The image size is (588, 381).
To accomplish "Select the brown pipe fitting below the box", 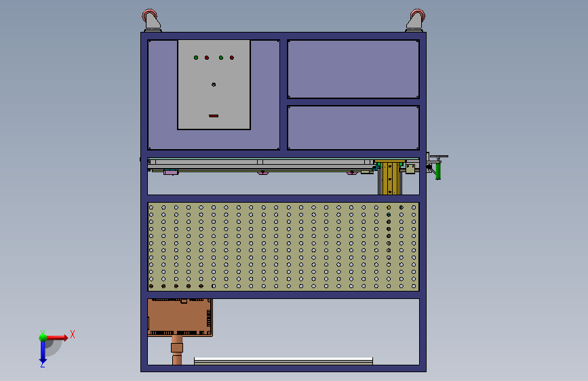I will 177,350.
